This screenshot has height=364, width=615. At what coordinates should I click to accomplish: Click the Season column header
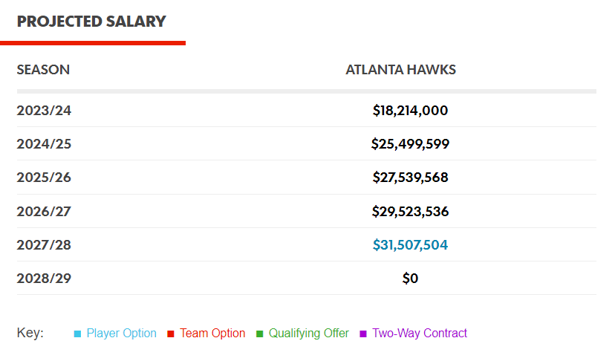[x=43, y=70]
